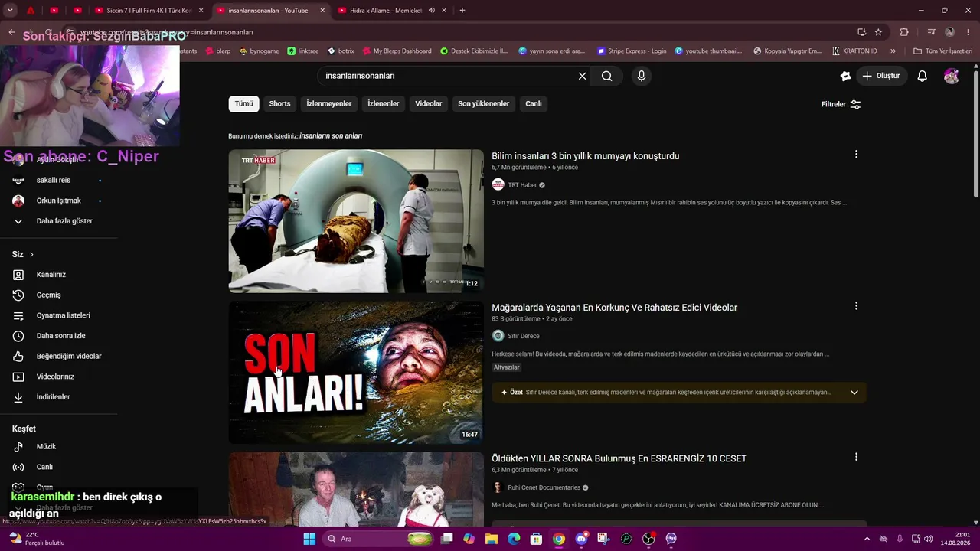Image resolution: width=980 pixels, height=551 pixels.
Task: Open OBS Studio from the taskbar
Action: [649, 539]
